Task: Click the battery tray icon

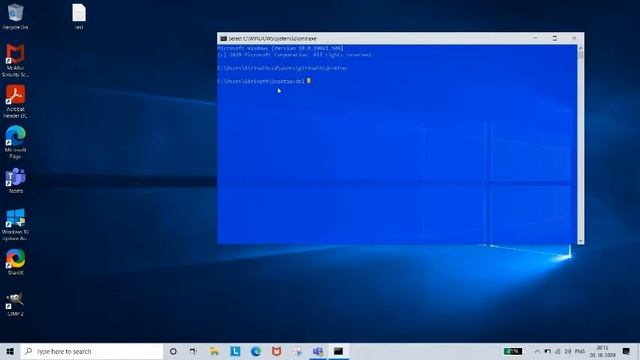Action: click(548, 351)
